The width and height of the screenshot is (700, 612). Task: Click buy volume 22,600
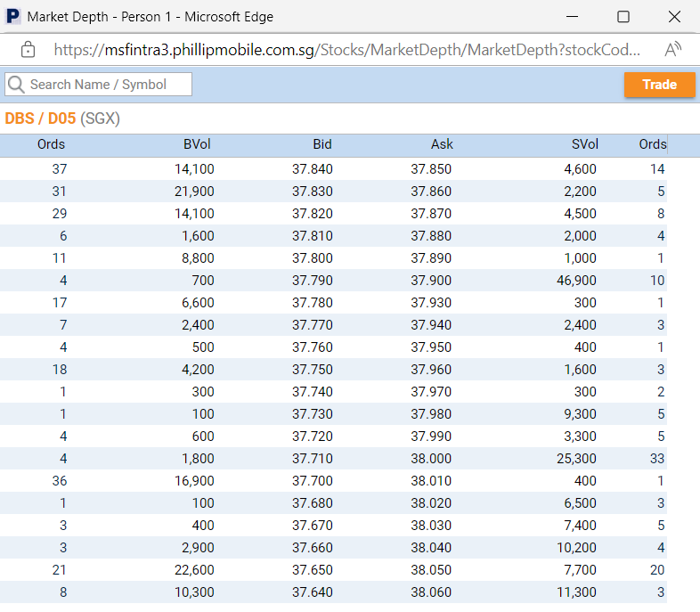point(194,571)
